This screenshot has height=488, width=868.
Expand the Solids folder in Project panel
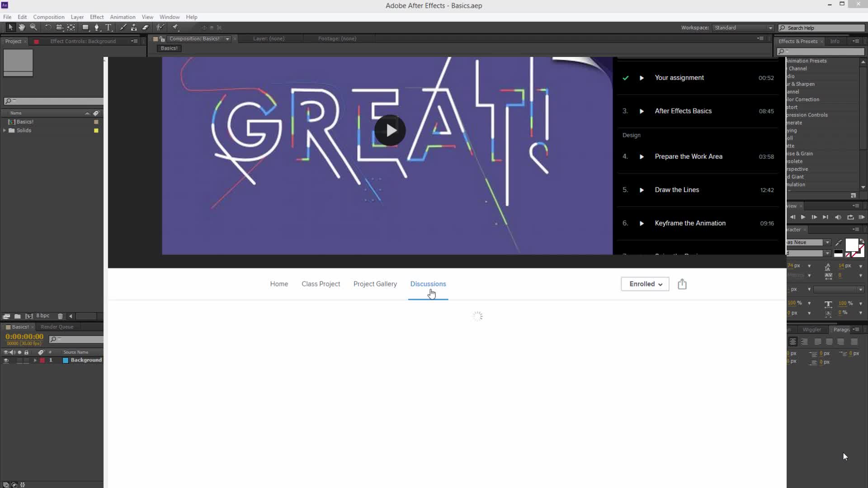[x=5, y=131]
